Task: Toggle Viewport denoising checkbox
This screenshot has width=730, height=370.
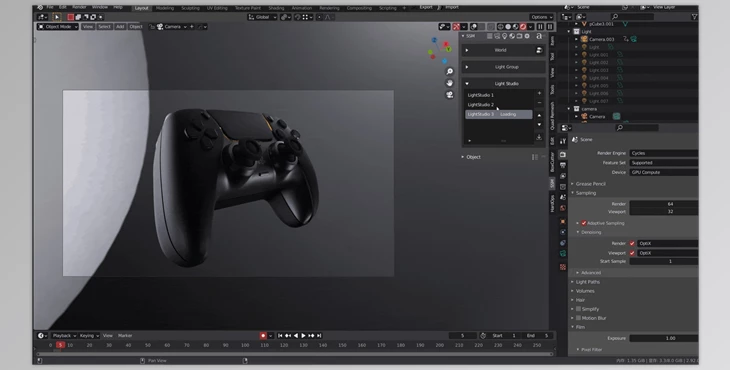Action: [x=632, y=253]
